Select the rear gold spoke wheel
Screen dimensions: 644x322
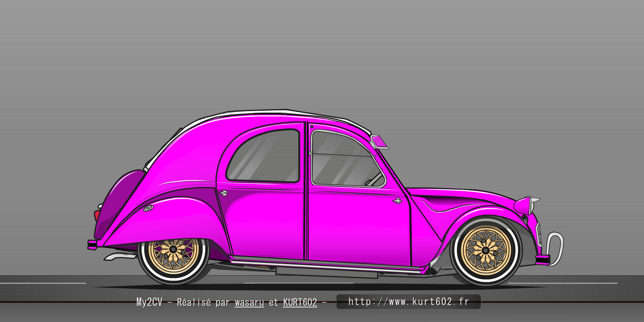point(173,251)
